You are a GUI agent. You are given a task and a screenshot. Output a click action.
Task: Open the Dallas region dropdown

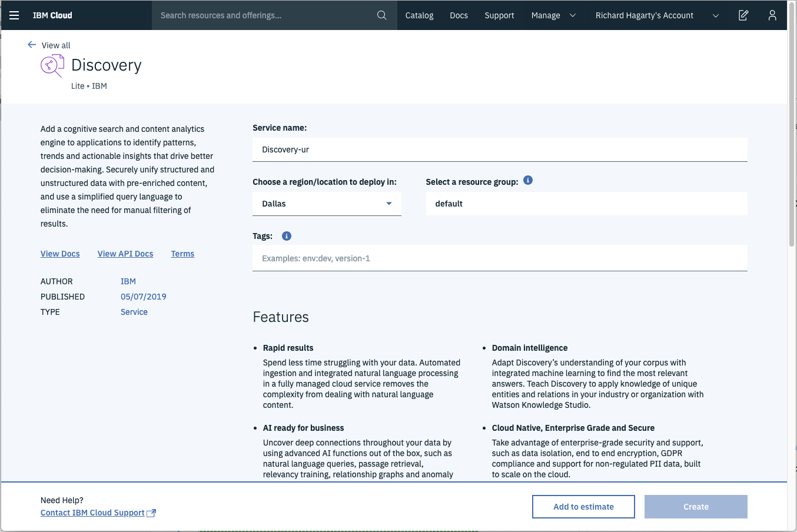coord(327,204)
